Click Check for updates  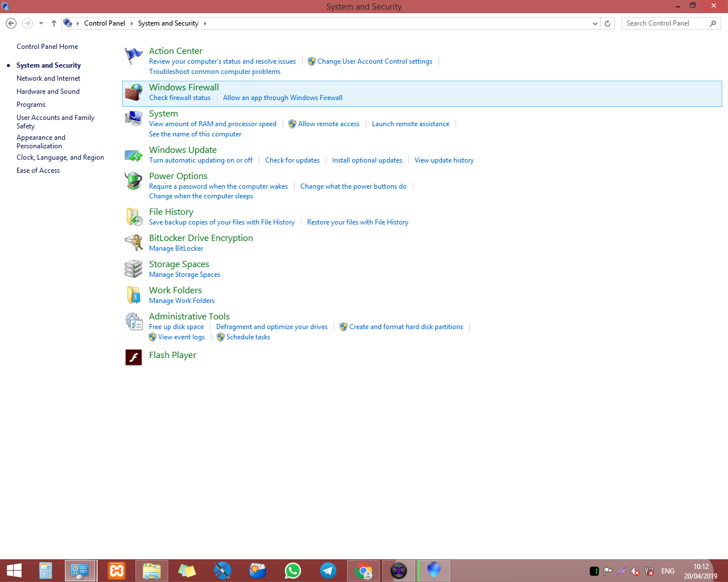pyautogui.click(x=292, y=160)
